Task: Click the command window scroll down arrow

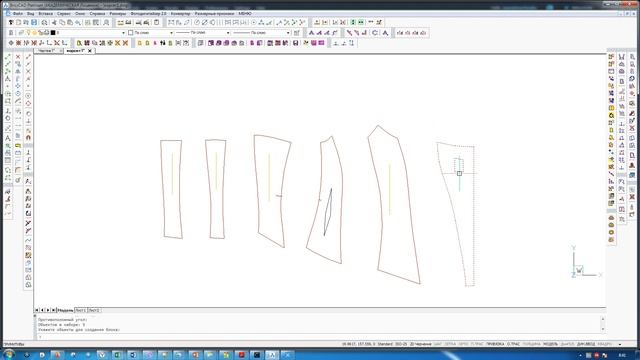Action: pos(603,329)
